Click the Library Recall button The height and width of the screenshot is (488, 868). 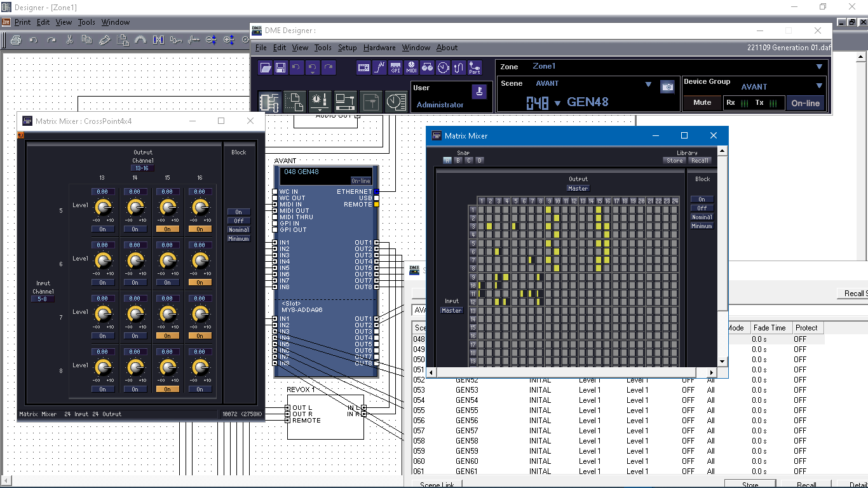pyautogui.click(x=700, y=161)
